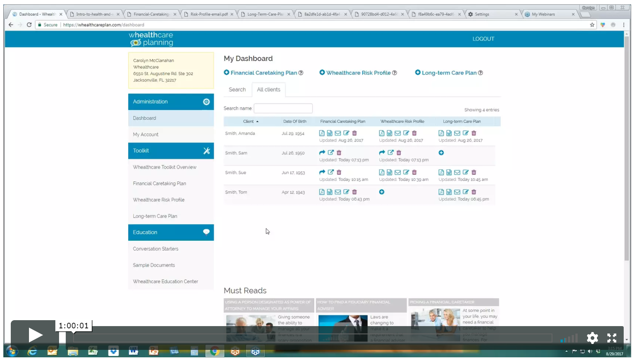
Task: Collapse the Education sidebar section
Action: pos(206,233)
